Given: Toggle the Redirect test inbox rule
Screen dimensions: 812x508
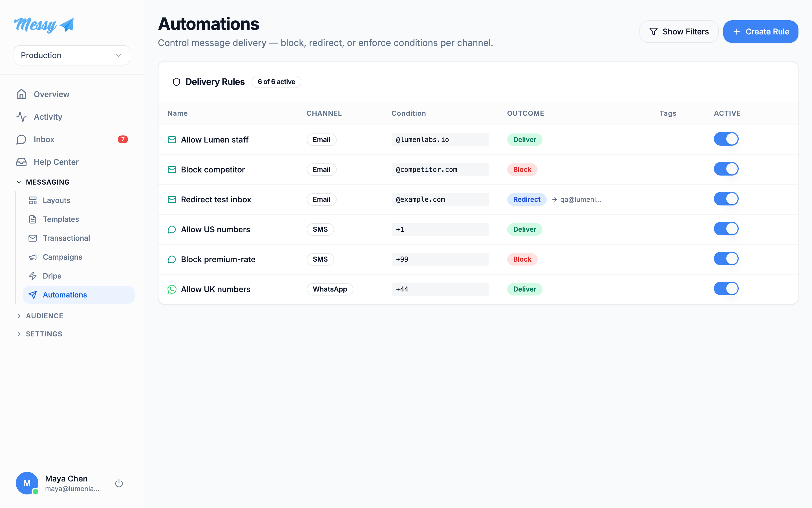Looking at the screenshot, I should 726,199.
